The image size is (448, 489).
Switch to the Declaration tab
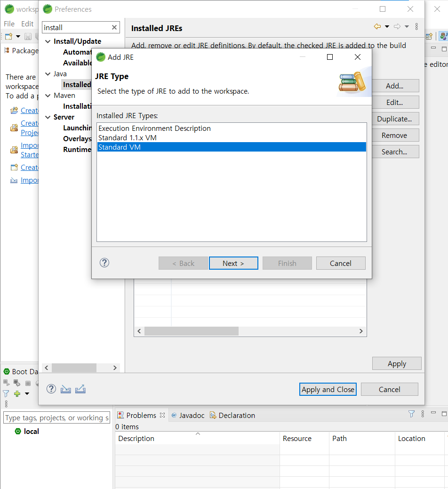click(x=232, y=415)
